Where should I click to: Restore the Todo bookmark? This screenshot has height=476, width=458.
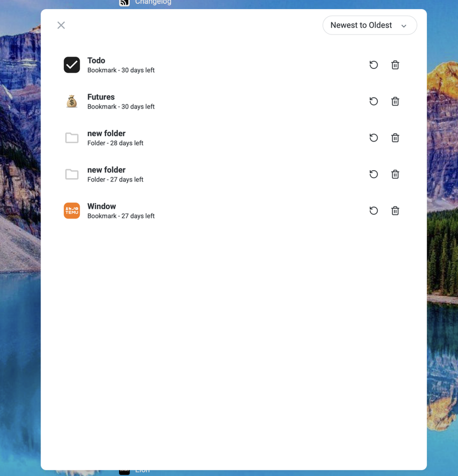[373, 65]
